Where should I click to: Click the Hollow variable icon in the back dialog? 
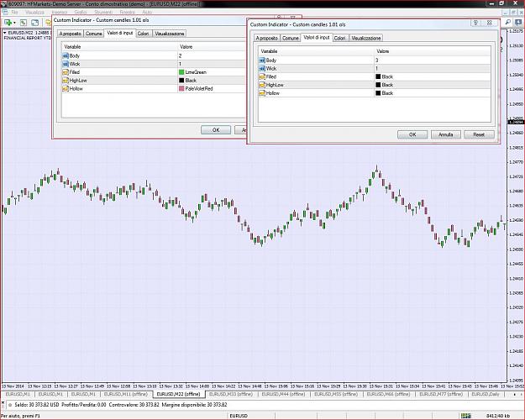point(66,89)
